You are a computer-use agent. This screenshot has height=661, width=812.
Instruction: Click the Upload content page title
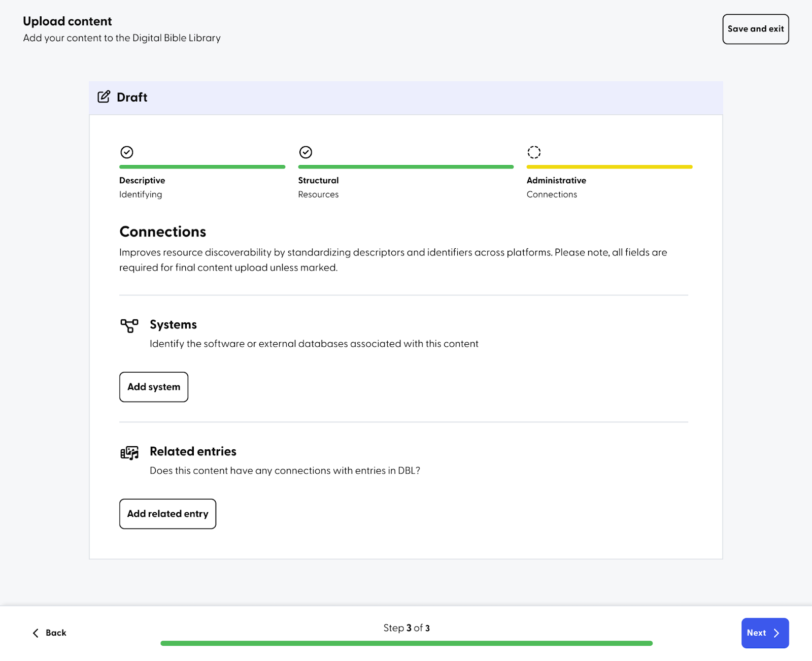pos(67,21)
